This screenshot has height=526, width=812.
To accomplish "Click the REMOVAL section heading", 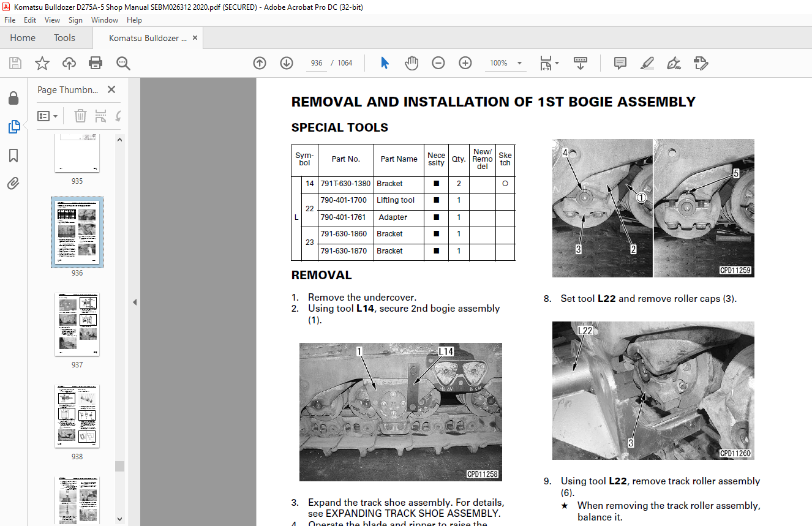I will click(321, 276).
